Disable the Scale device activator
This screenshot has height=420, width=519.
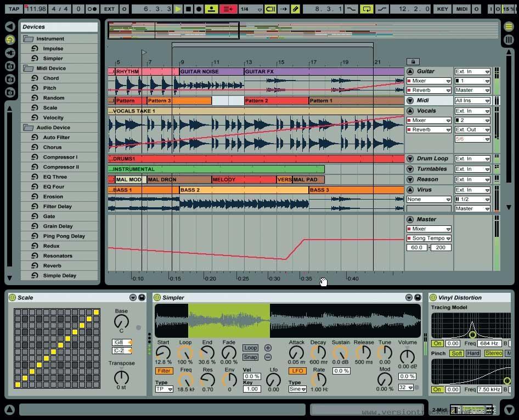[12, 298]
